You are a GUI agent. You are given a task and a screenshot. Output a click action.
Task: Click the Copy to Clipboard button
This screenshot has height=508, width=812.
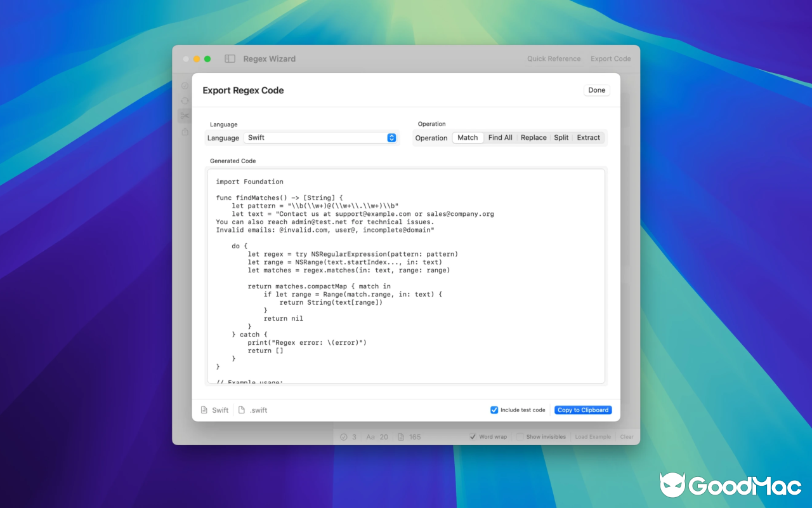(582, 410)
